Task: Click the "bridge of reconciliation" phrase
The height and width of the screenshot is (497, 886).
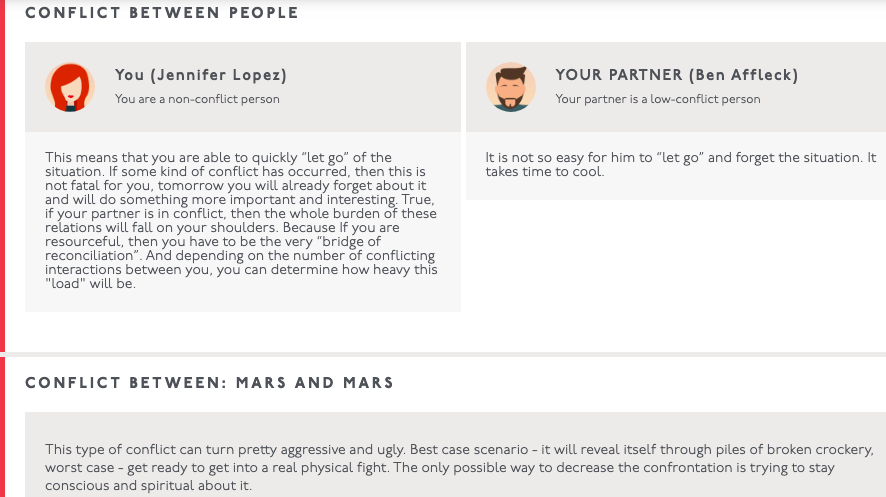Action: point(213,248)
